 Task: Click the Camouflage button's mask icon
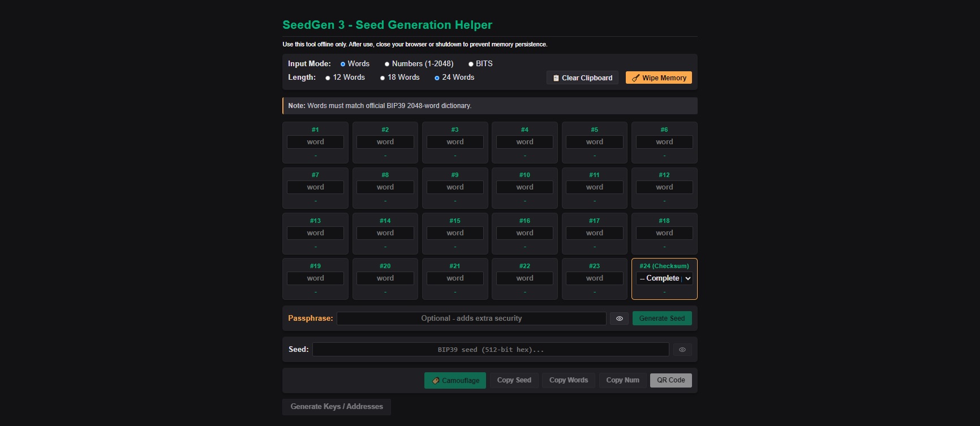(436, 381)
